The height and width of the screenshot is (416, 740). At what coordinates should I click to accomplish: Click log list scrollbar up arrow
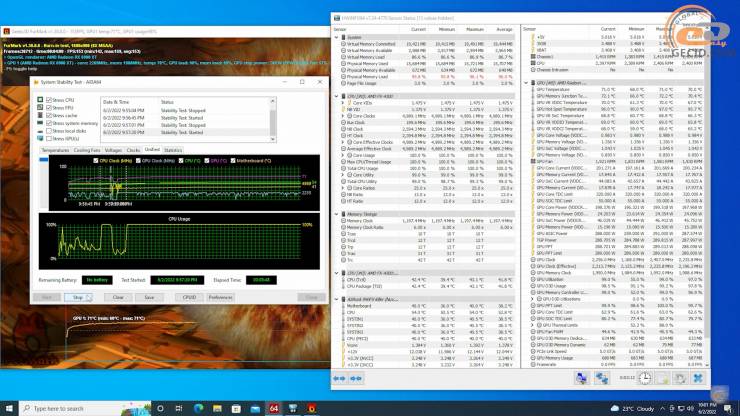pyautogui.click(x=273, y=101)
